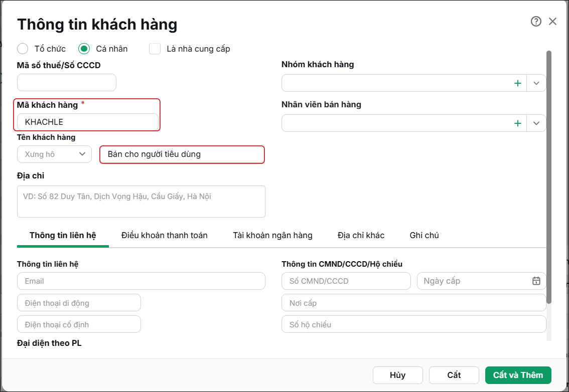
Task: Select the Cá nhân radio button
Action: (x=84, y=49)
